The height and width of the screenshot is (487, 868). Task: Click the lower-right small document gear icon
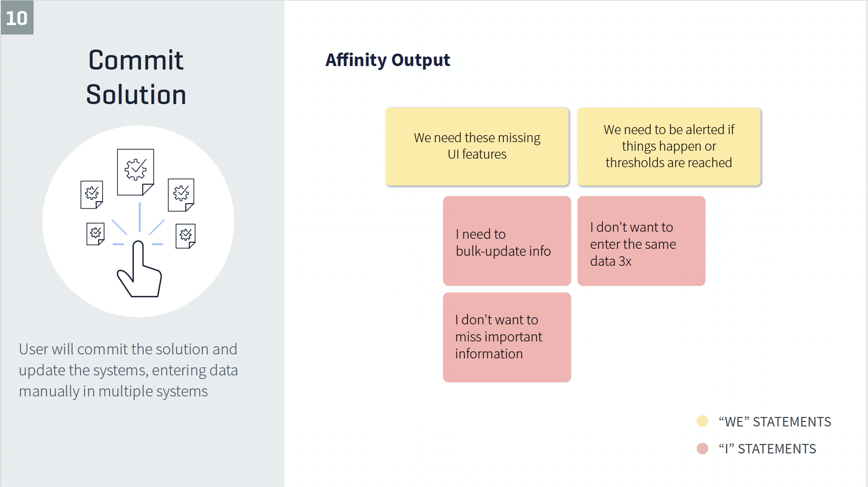(185, 235)
